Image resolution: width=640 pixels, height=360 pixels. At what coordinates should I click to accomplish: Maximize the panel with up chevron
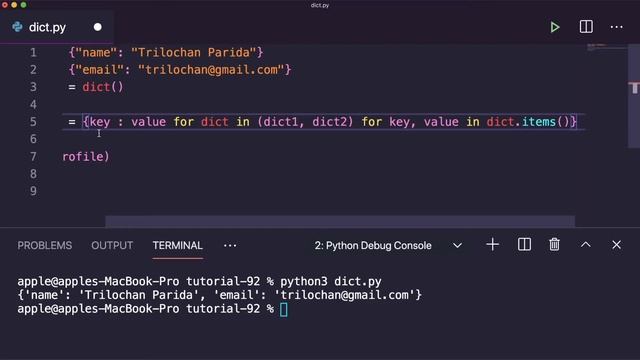tap(586, 244)
